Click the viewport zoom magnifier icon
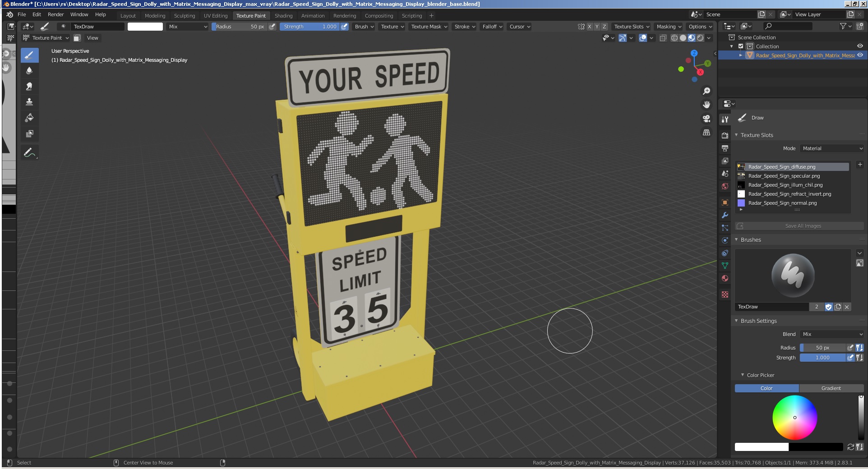This screenshot has width=868, height=469. tap(706, 91)
